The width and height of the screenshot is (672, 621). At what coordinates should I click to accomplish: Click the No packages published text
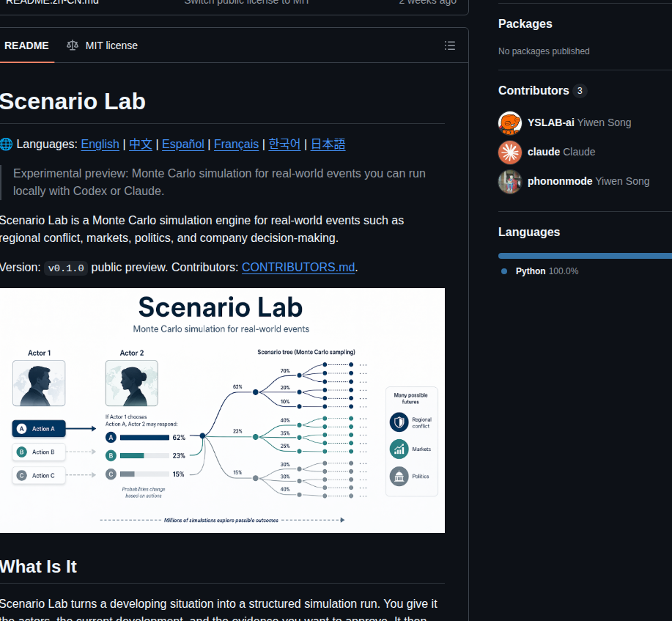coord(544,51)
